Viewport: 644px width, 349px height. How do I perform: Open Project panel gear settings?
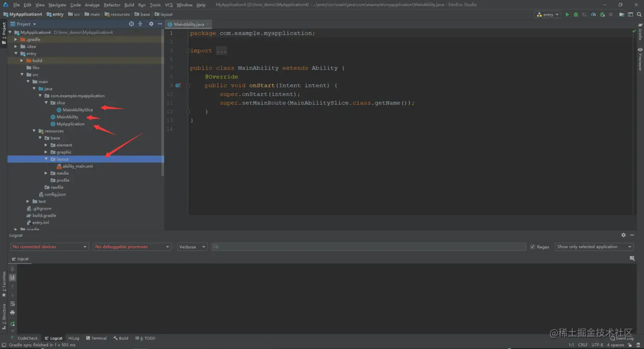click(x=151, y=24)
